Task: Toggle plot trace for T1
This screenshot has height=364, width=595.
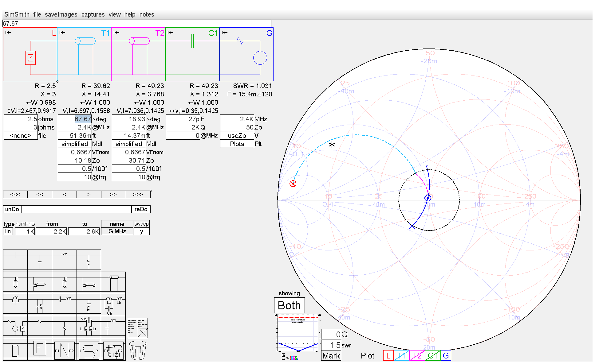Action: (x=401, y=356)
